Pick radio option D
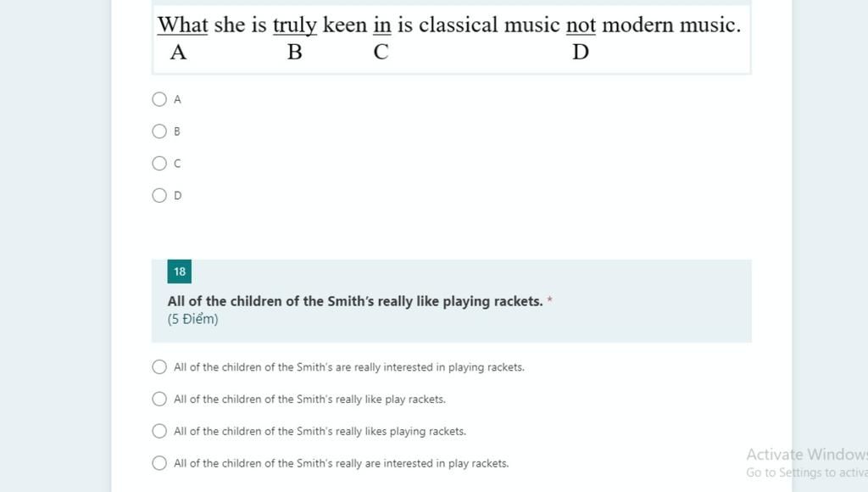This screenshot has width=868, height=492. [x=159, y=196]
